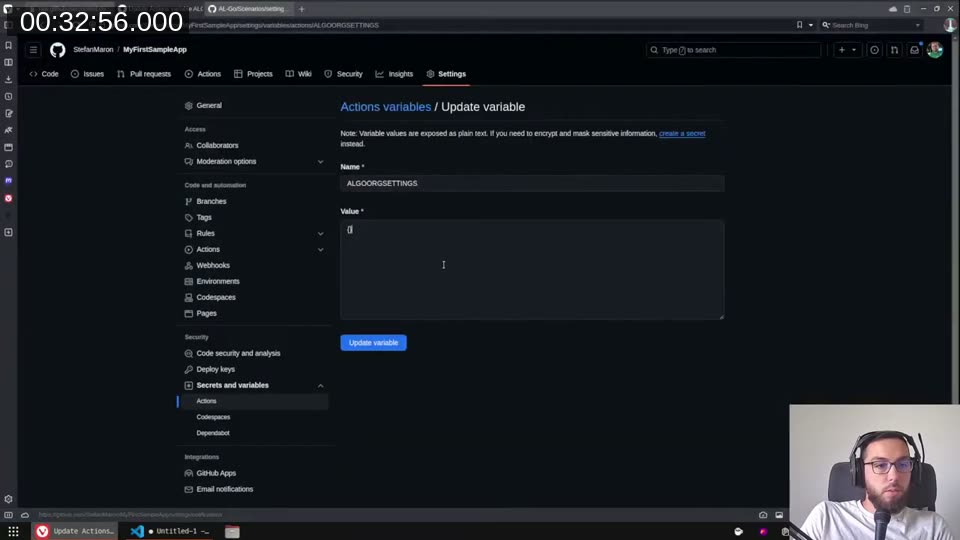
Task: Open a new browser tab
Action: click(x=301, y=9)
